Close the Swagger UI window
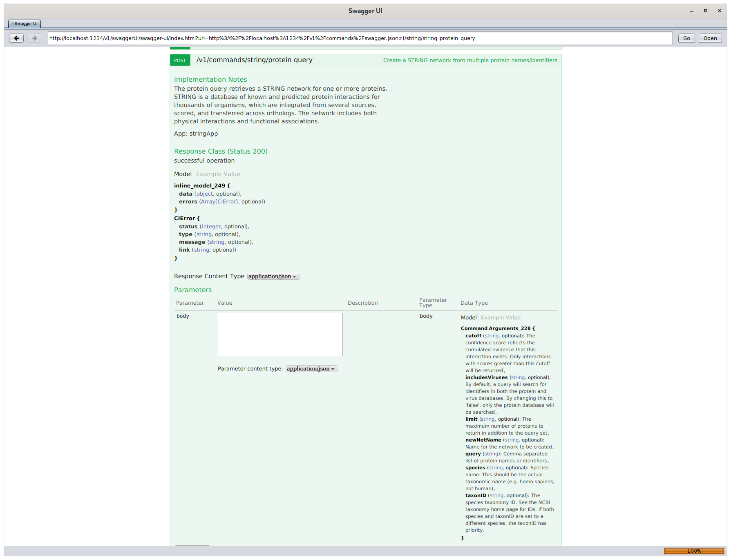 720,11
